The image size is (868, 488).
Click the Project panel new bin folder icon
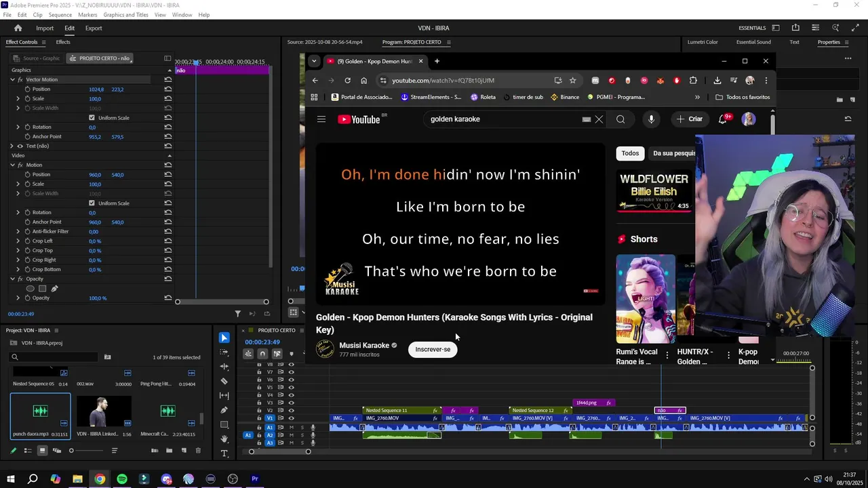click(169, 451)
